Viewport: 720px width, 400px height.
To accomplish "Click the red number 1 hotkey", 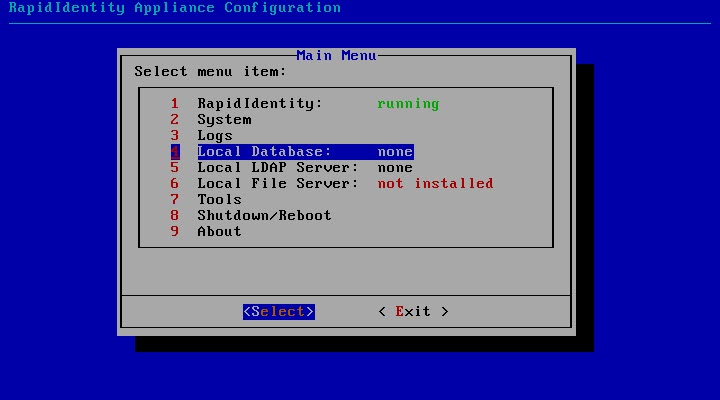I will (174, 104).
